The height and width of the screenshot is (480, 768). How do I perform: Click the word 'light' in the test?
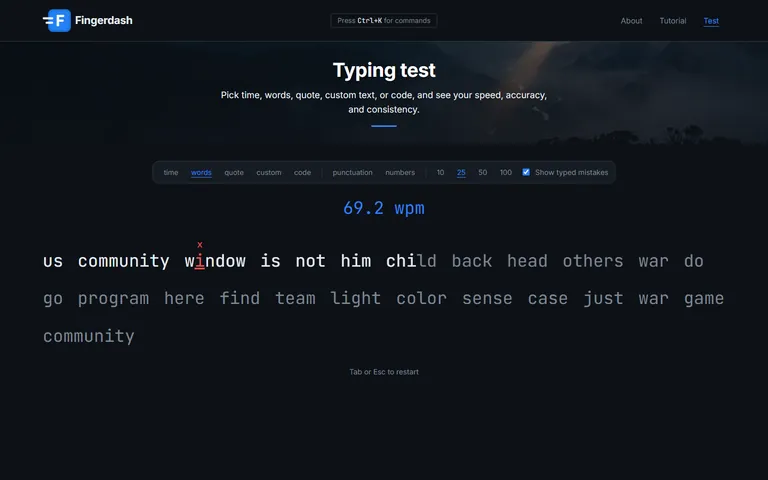[x=356, y=299]
